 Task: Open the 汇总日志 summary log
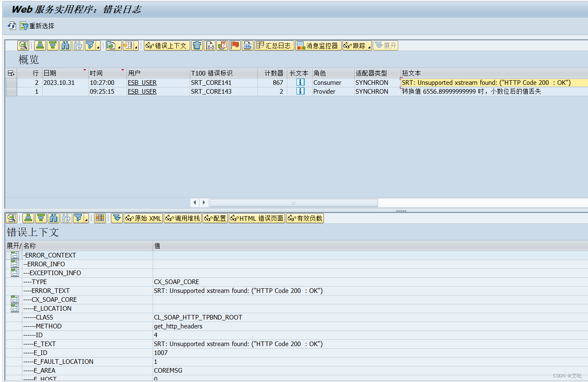click(x=274, y=46)
